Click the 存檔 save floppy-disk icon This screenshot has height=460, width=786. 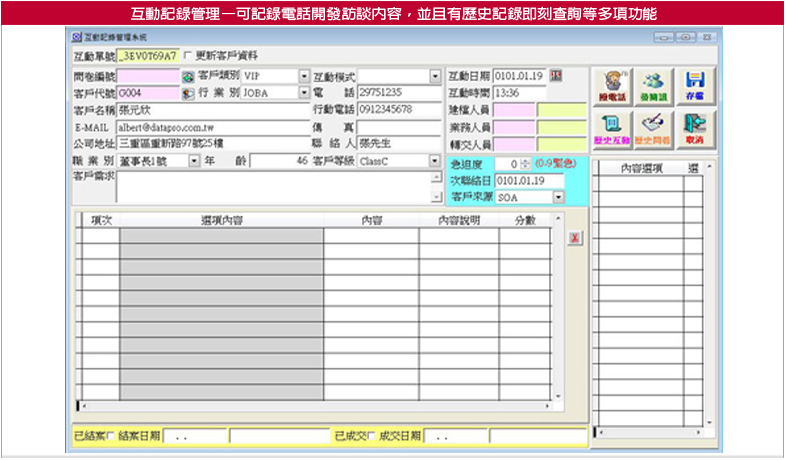(695, 85)
